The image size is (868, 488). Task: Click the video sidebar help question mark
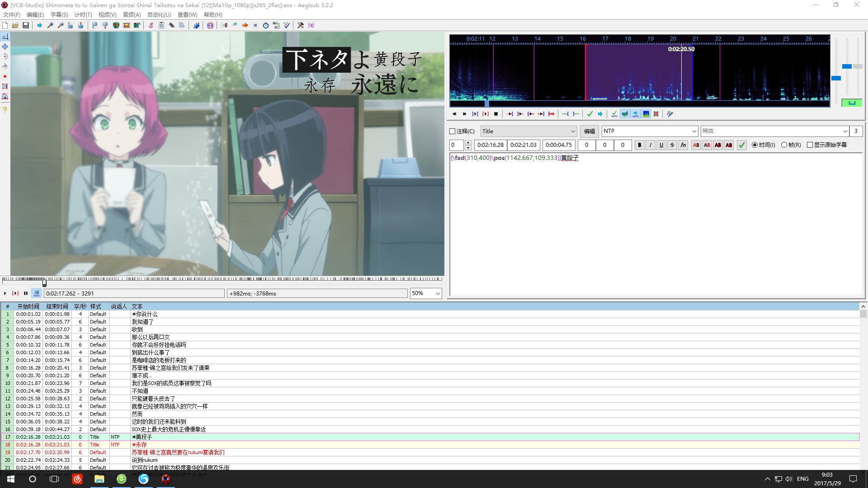click(x=5, y=110)
